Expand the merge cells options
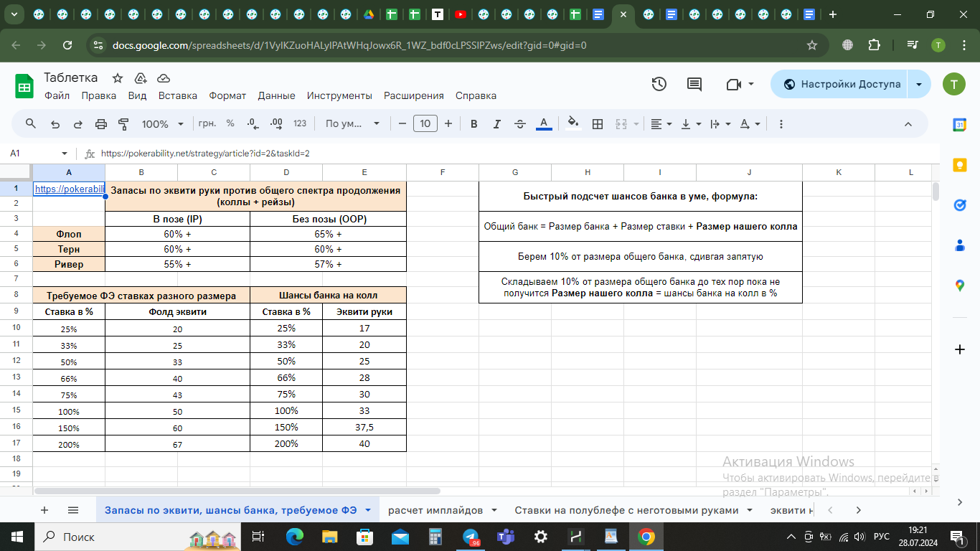 [x=635, y=123]
